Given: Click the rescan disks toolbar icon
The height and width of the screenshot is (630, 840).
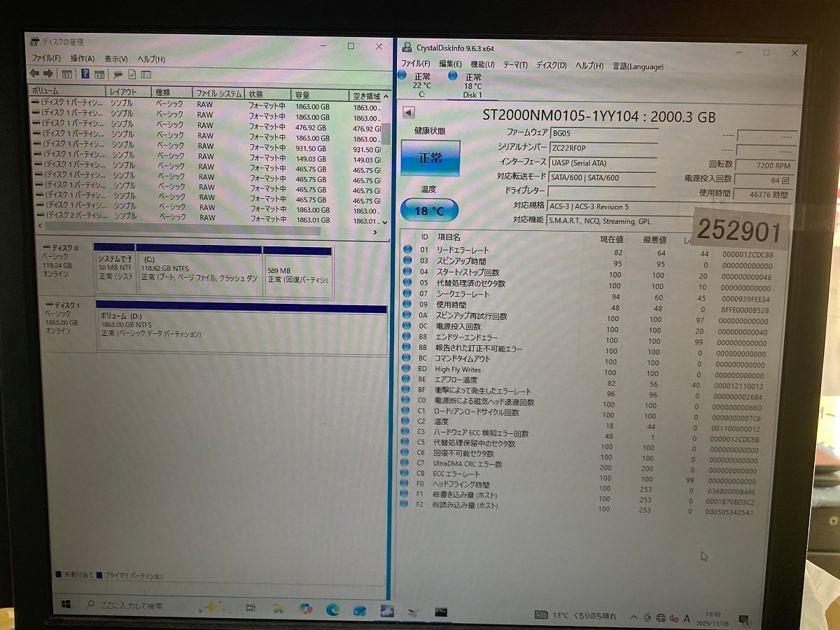Looking at the screenshot, I should pyautogui.click(x=118, y=74).
